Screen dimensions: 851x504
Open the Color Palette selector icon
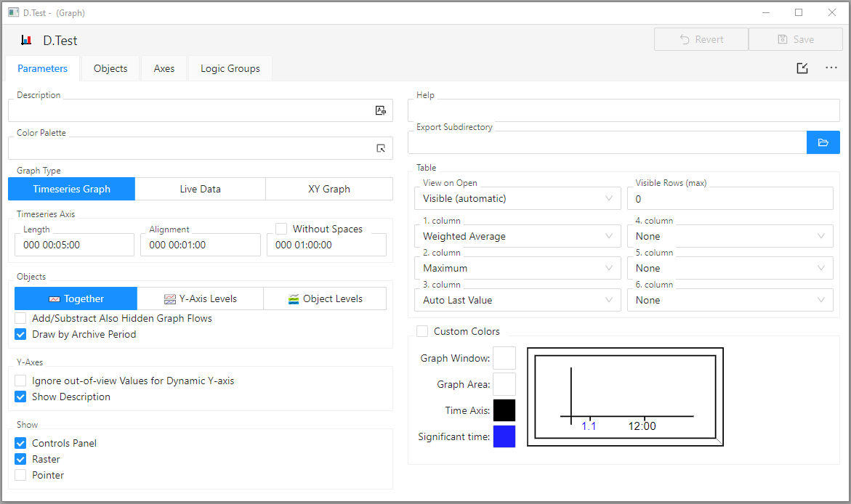380,148
